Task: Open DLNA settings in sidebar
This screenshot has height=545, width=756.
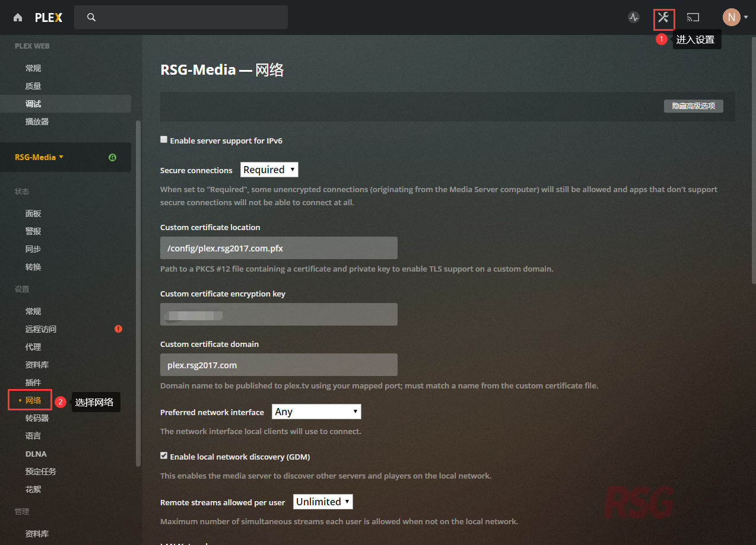Action: tap(36, 454)
